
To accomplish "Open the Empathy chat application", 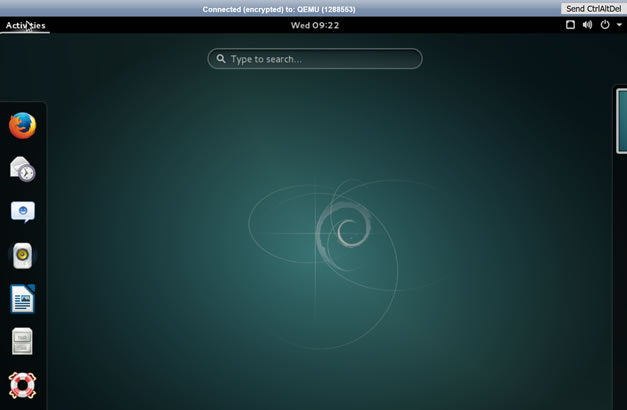I will 22,212.
